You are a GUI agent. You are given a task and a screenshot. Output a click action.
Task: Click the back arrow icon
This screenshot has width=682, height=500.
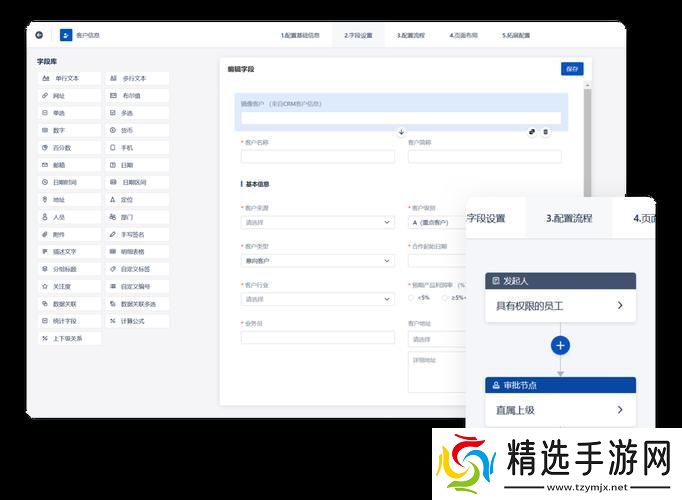39,35
